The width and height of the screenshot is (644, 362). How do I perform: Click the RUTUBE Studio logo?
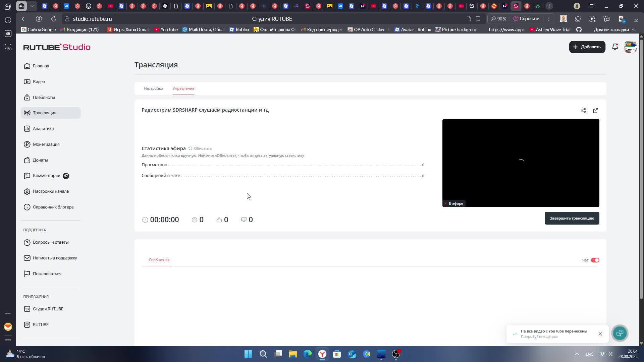56,47
